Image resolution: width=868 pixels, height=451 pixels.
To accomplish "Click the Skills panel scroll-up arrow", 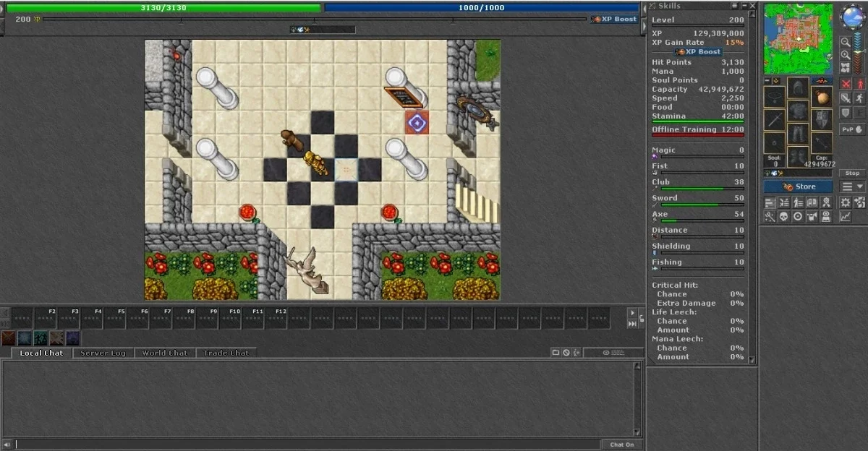I will coord(752,14).
